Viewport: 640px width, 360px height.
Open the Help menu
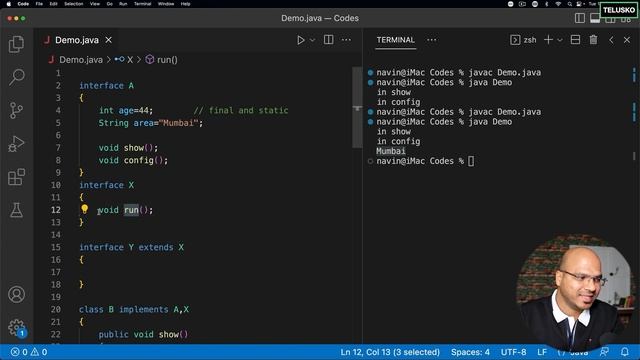(x=185, y=4)
